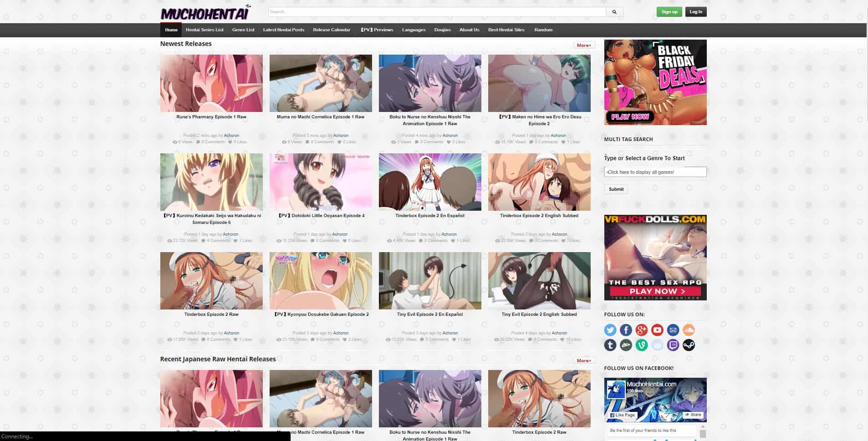The width and height of the screenshot is (868, 441).
Task: Open the Google Plus follow icon
Action: click(642, 330)
